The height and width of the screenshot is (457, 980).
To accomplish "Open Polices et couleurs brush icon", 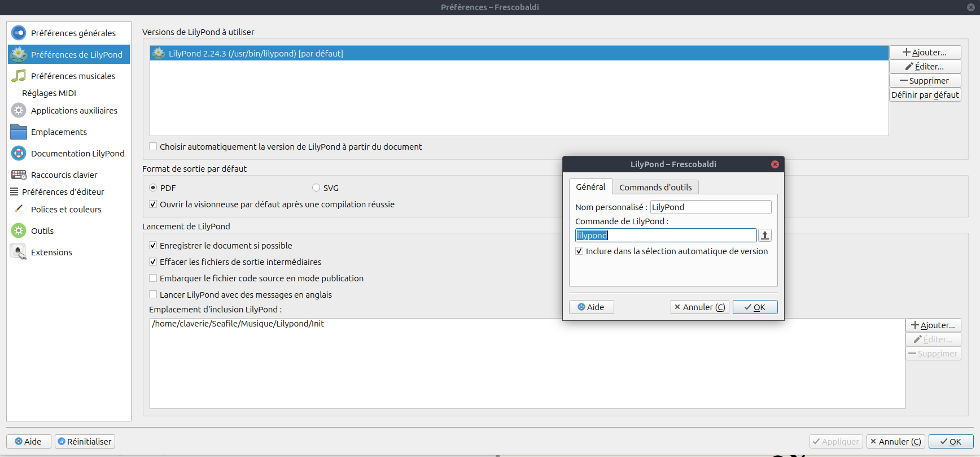I will pyautogui.click(x=19, y=209).
